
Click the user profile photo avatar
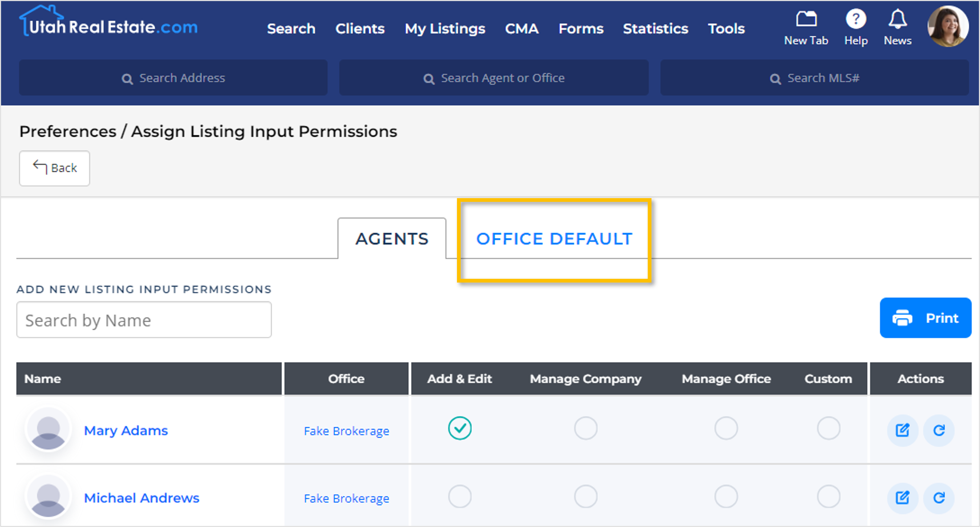(948, 27)
